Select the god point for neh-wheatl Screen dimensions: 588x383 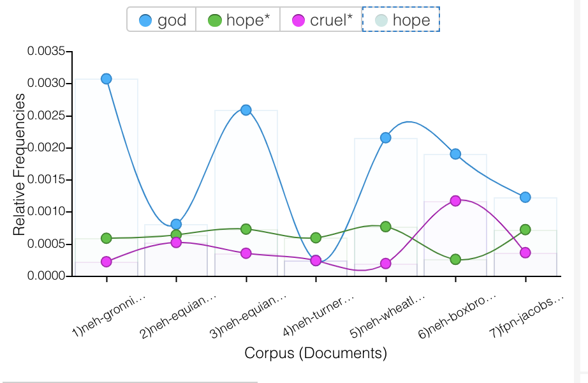tap(385, 138)
